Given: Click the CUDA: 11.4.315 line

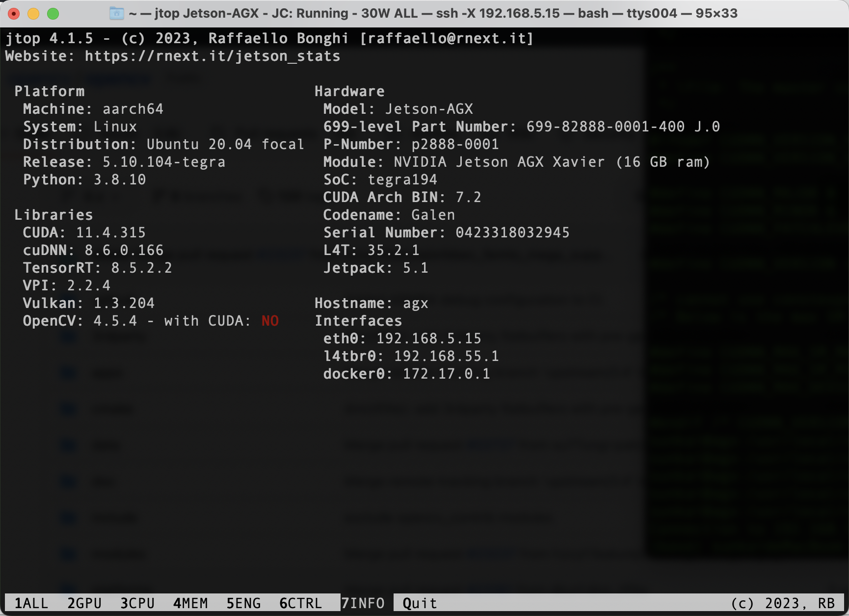Looking at the screenshot, I should pyautogui.click(x=84, y=232).
